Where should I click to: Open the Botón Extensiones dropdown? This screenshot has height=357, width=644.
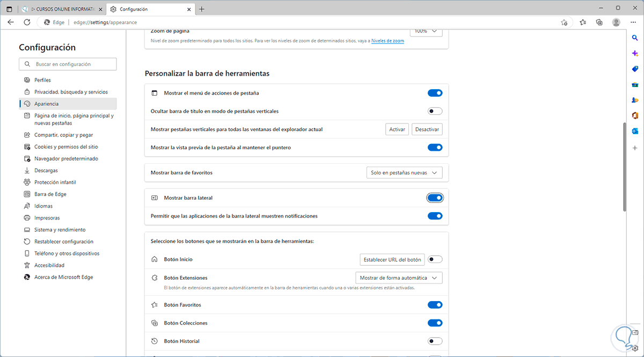tap(399, 278)
